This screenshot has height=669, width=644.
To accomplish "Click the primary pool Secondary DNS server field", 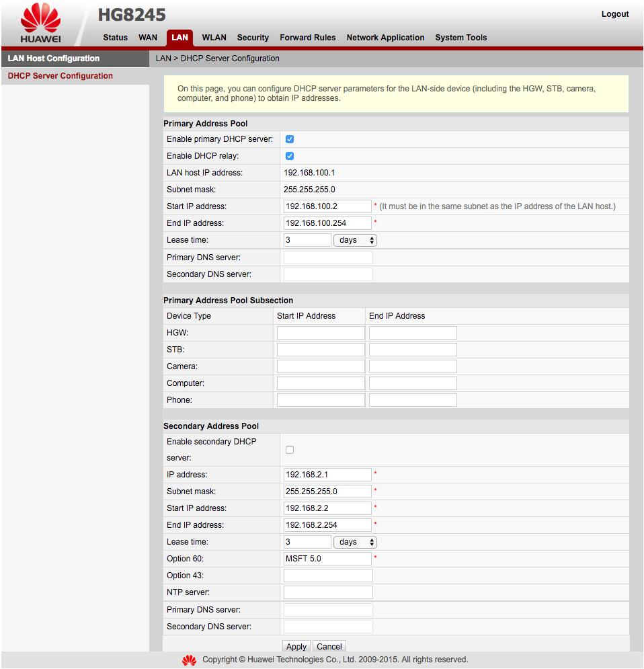I will click(328, 274).
